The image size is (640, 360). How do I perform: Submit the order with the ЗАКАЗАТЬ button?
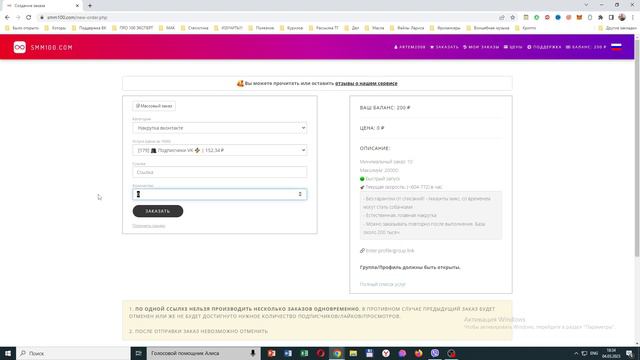pos(158,211)
